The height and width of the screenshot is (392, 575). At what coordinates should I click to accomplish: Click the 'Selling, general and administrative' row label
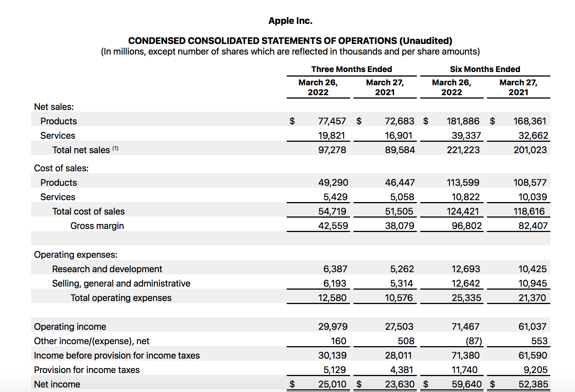click(x=121, y=284)
